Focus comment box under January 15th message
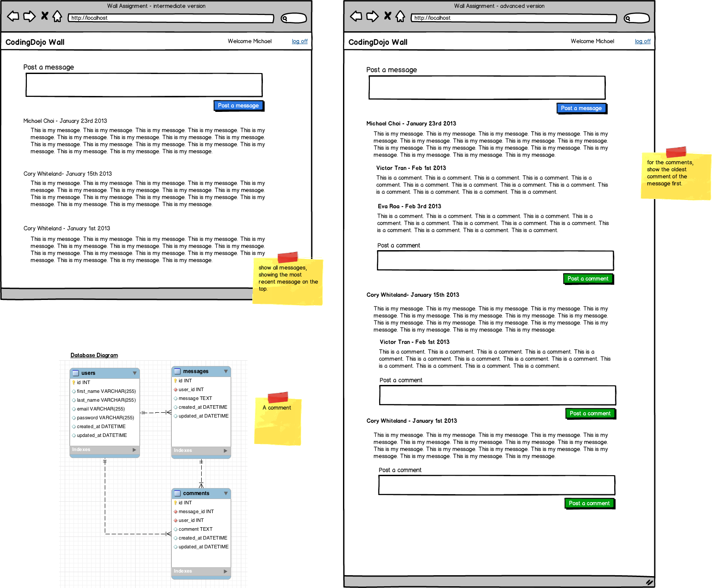712x588 pixels. pos(498,395)
